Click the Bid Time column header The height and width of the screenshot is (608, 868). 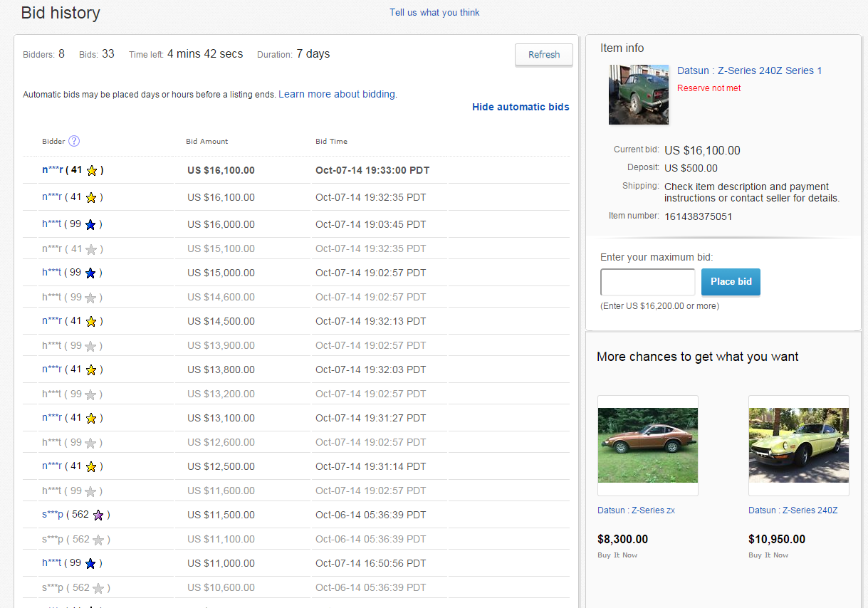[331, 141]
